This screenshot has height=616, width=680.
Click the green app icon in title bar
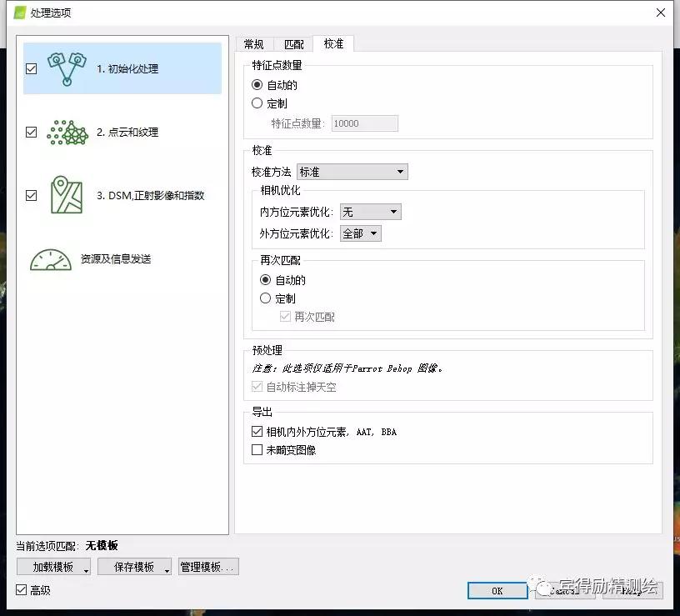pyautogui.click(x=20, y=13)
